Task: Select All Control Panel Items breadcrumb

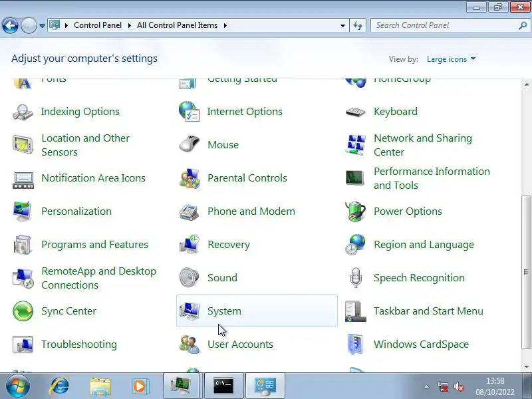Action: click(x=177, y=25)
